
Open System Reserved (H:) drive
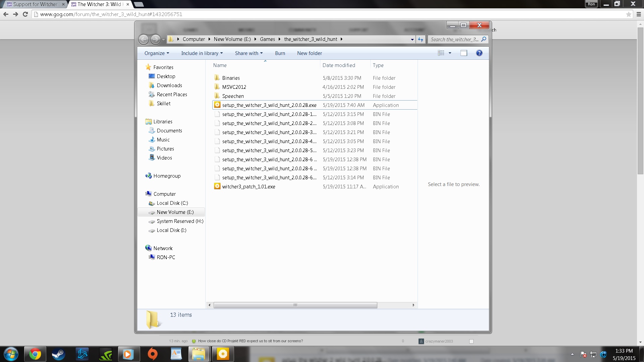point(180,221)
